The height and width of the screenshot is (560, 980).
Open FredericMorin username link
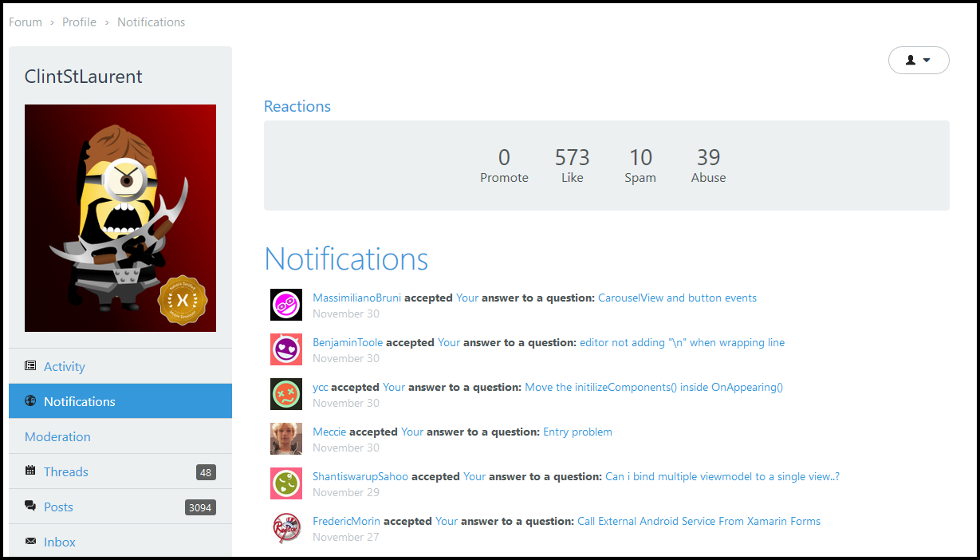(347, 521)
